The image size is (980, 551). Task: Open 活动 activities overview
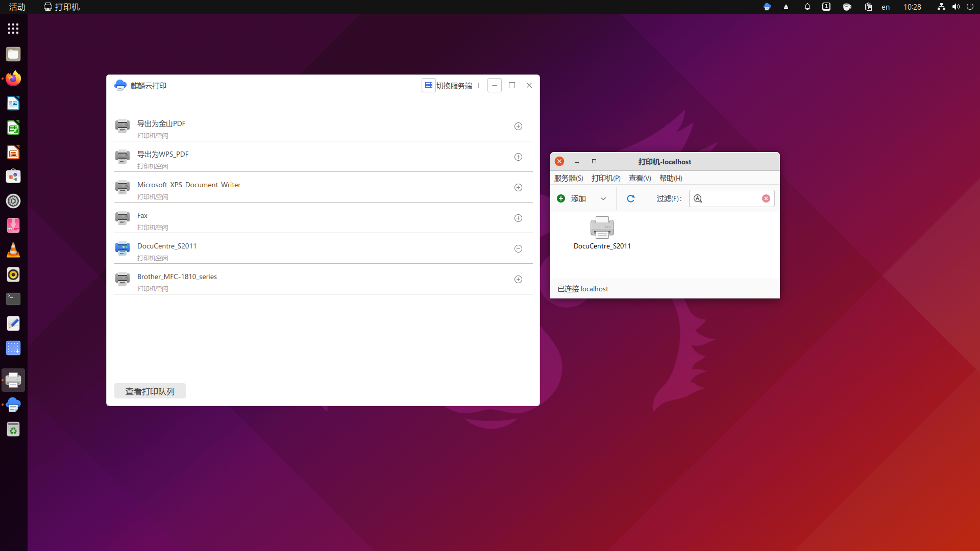(17, 7)
